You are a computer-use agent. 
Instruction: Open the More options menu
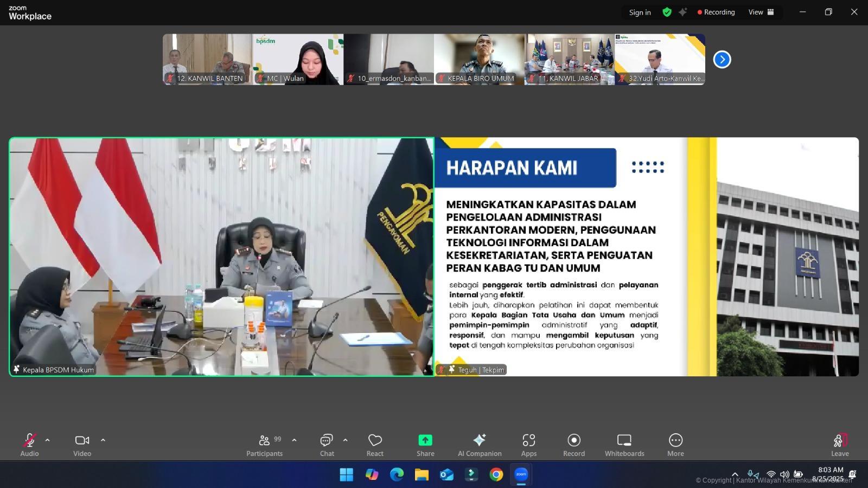click(x=675, y=445)
